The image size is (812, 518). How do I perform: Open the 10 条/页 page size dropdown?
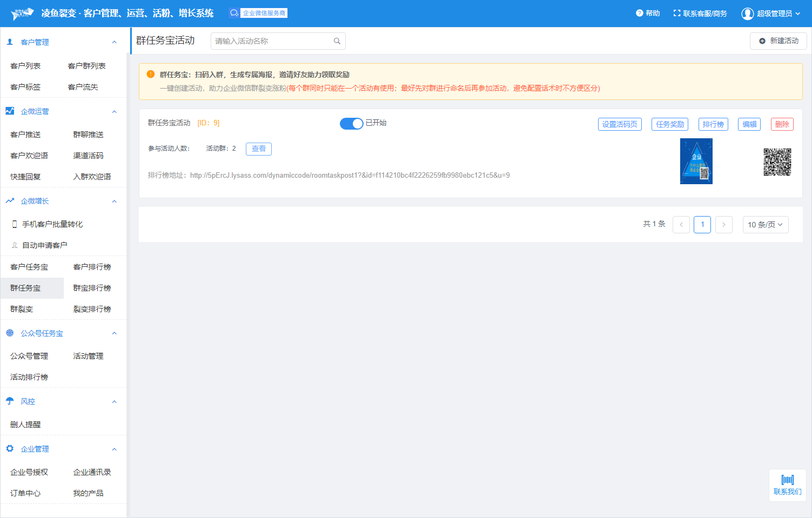[x=765, y=225]
